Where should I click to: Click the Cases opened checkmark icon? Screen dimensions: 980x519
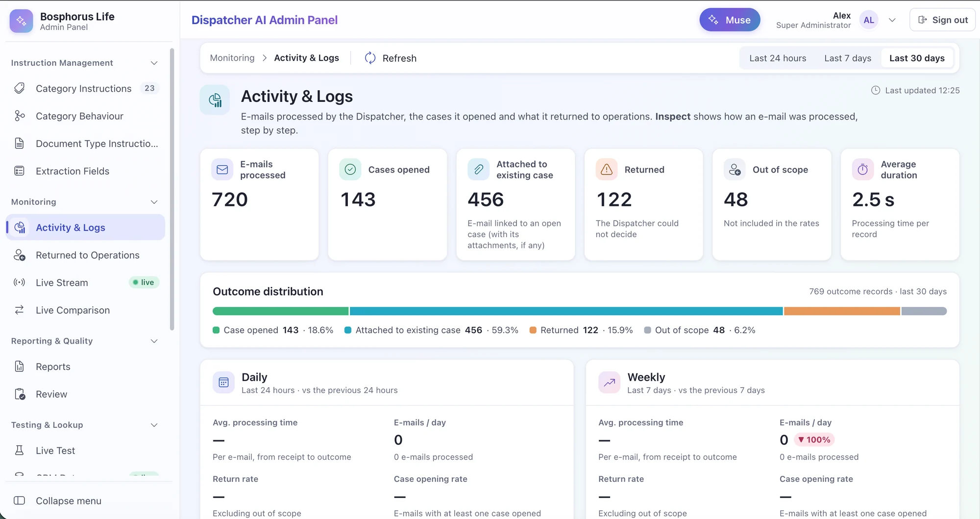pyautogui.click(x=350, y=170)
